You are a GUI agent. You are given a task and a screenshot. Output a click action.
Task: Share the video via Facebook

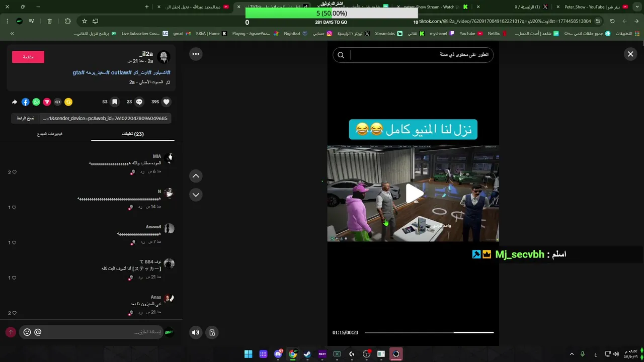25,102
